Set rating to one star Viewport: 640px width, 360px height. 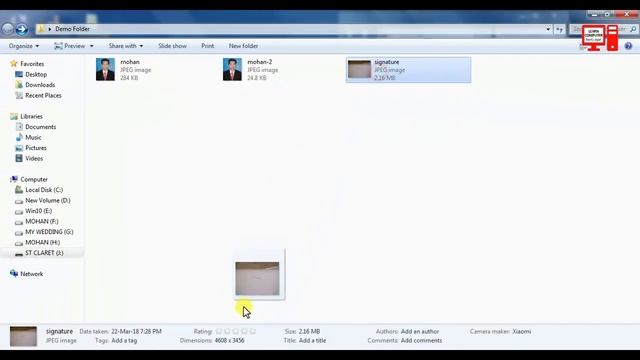pyautogui.click(x=219, y=331)
